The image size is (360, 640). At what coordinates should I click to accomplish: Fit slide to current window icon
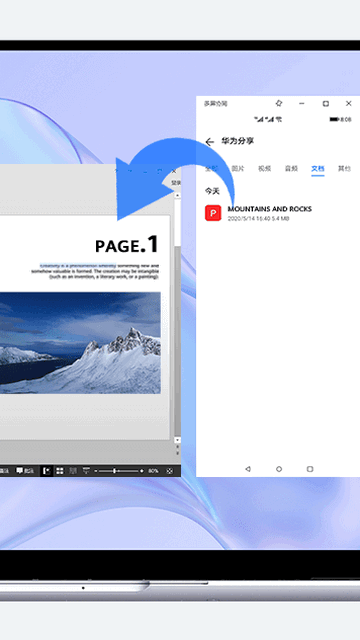[170, 471]
